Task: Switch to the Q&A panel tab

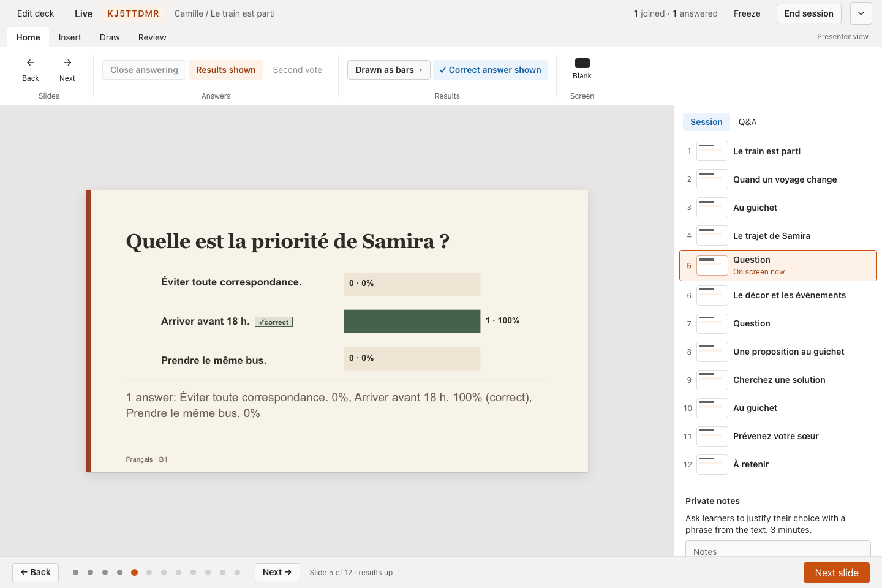Action: coord(747,122)
